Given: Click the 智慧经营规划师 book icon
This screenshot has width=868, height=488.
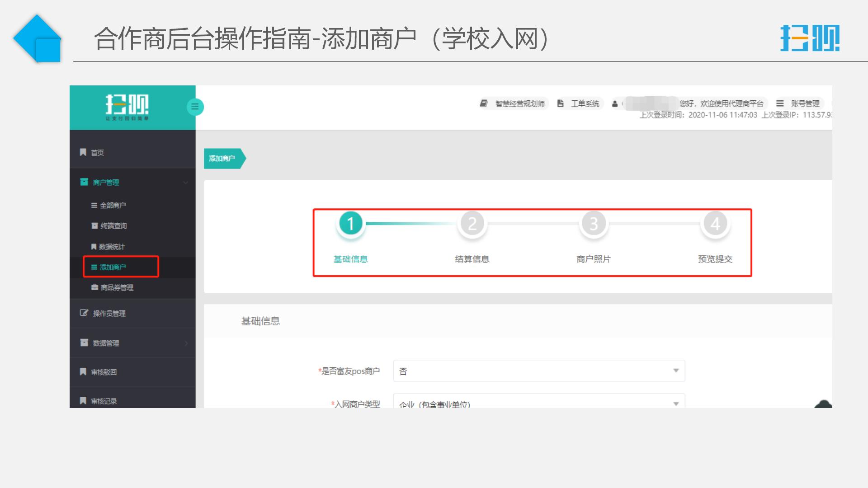Looking at the screenshot, I should (x=484, y=103).
